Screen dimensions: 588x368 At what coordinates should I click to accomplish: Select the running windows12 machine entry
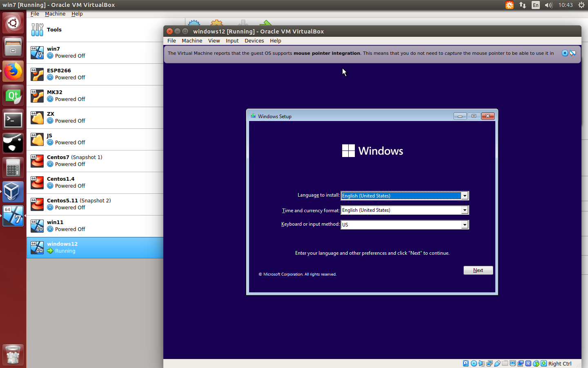(x=95, y=247)
